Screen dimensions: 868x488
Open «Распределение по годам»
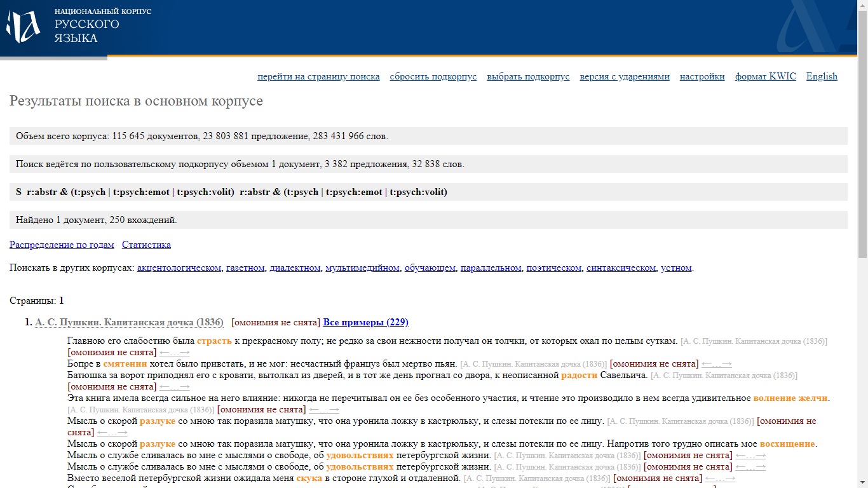tap(61, 245)
